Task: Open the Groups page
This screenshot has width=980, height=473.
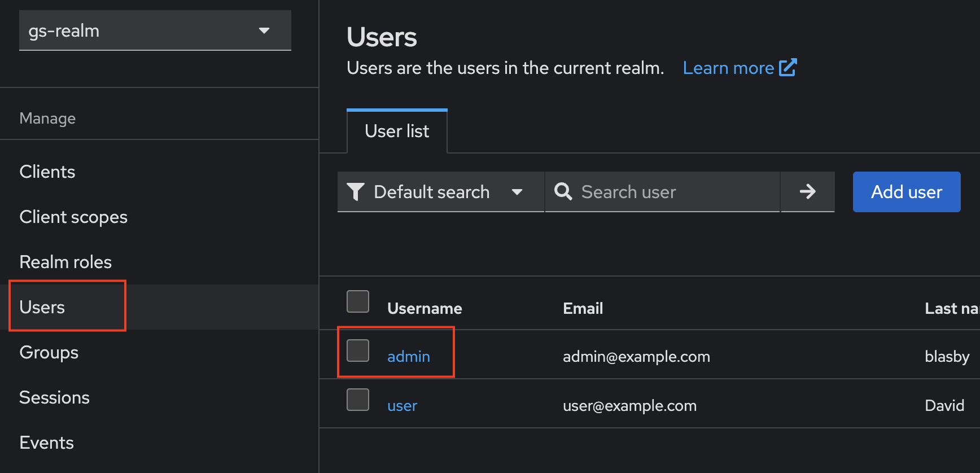Action: [x=49, y=352]
